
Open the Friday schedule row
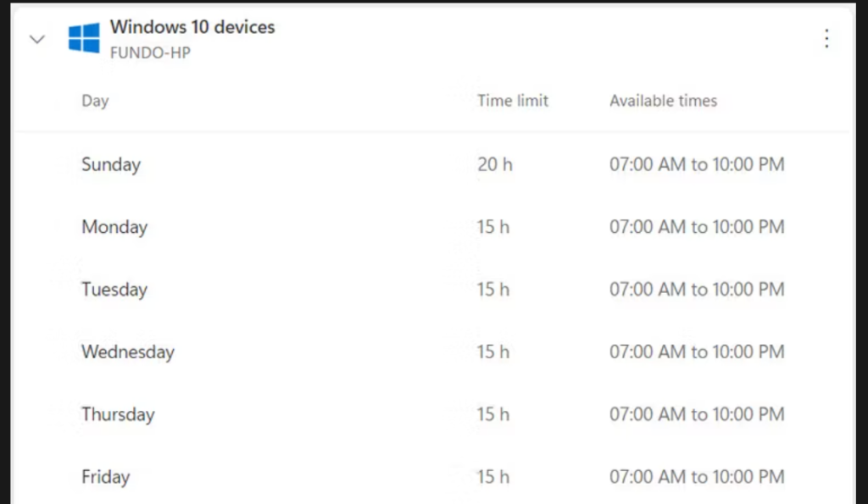coord(105,477)
